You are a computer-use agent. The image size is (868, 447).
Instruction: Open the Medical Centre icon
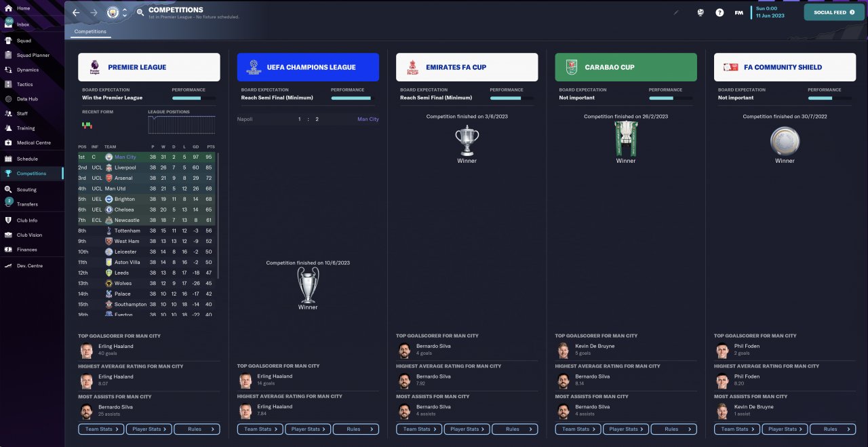tap(9, 142)
